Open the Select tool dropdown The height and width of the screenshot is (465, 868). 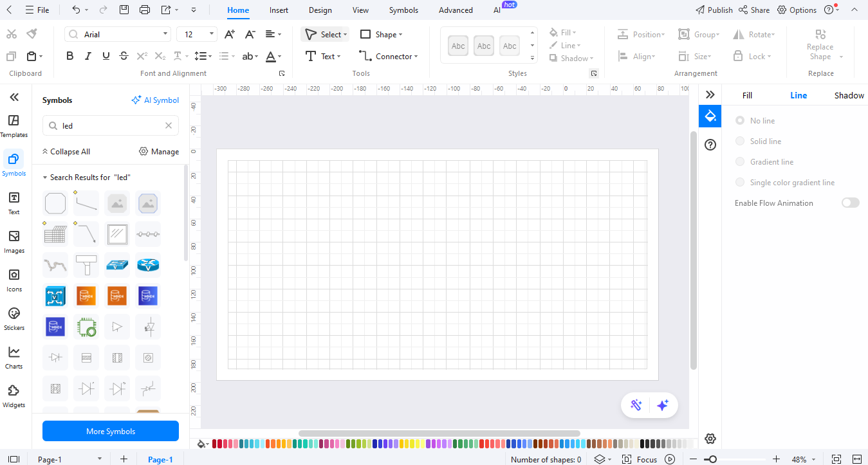coord(346,35)
